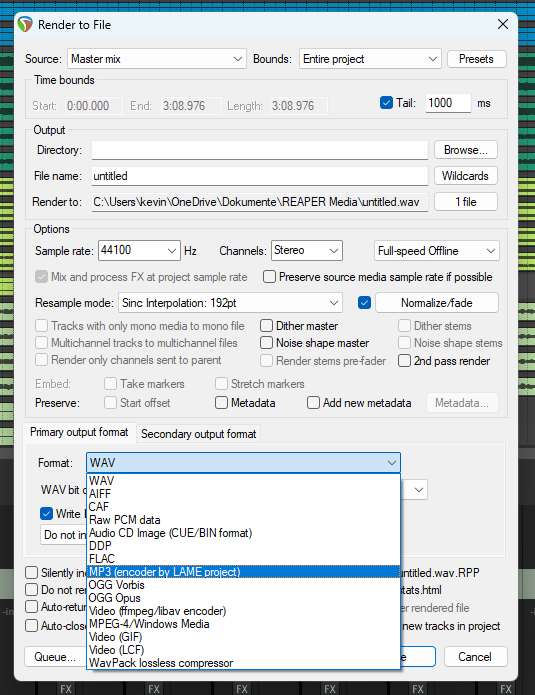Collapse the Format dropdown showing WAV
The height and width of the screenshot is (695, 535).
[x=243, y=463]
